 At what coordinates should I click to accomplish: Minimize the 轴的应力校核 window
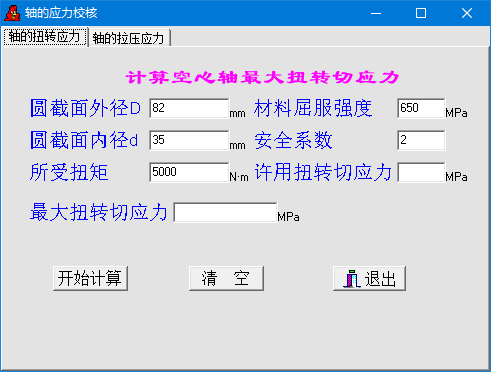click(x=376, y=13)
